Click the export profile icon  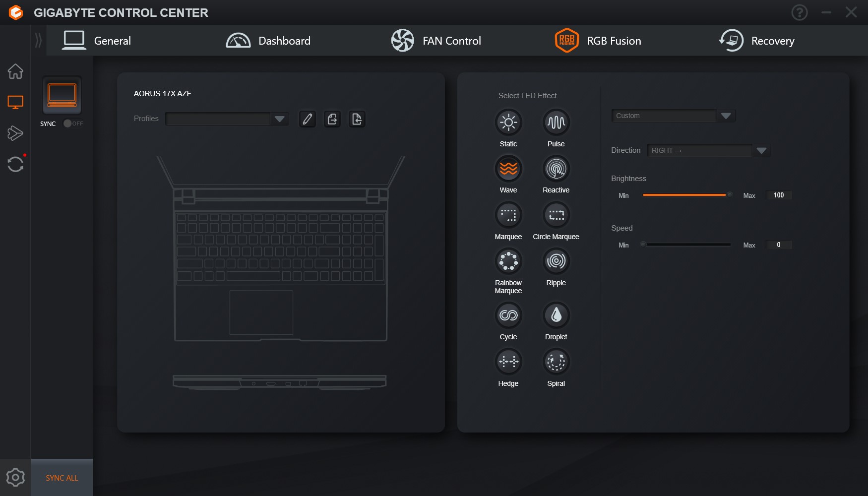tap(332, 119)
